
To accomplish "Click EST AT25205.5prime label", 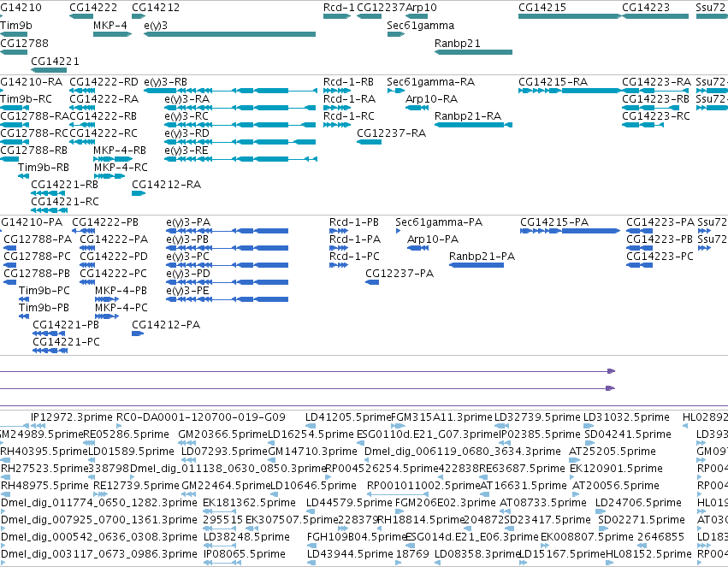I will tap(613, 452).
